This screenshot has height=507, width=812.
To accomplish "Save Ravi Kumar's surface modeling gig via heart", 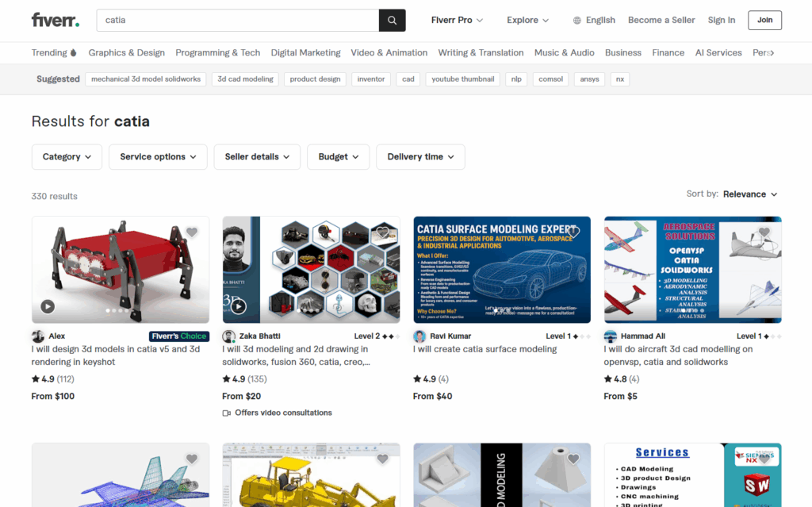I will click(x=575, y=232).
